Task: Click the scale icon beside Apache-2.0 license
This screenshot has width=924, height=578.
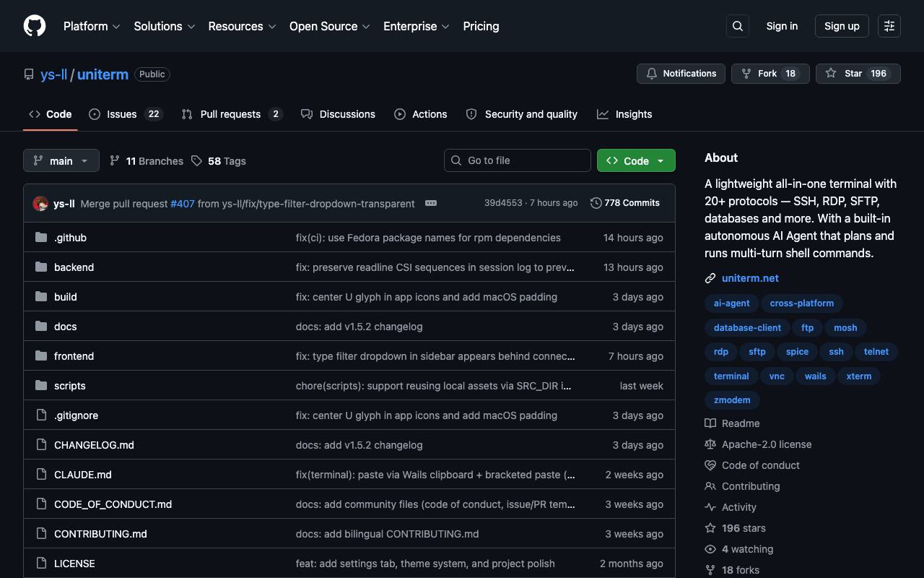Action: click(710, 444)
